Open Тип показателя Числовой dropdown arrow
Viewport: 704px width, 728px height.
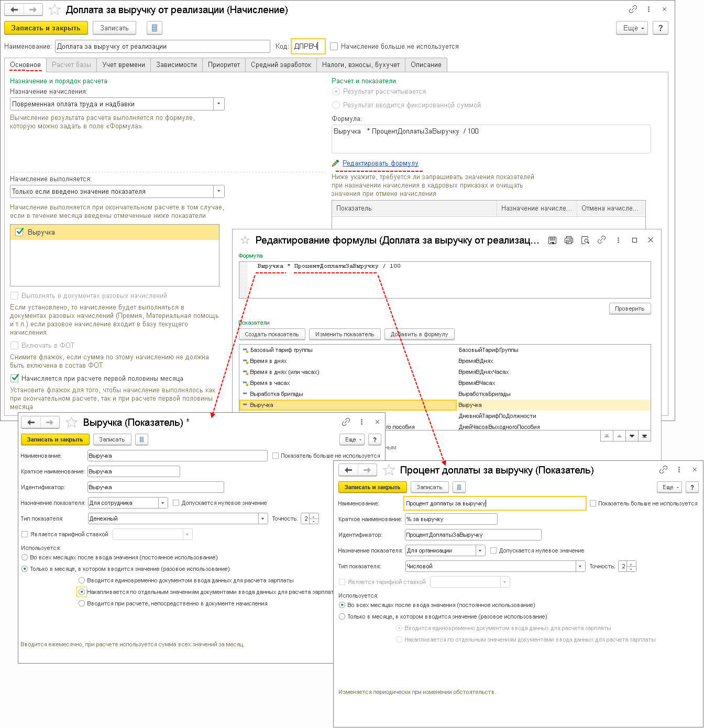(x=580, y=566)
